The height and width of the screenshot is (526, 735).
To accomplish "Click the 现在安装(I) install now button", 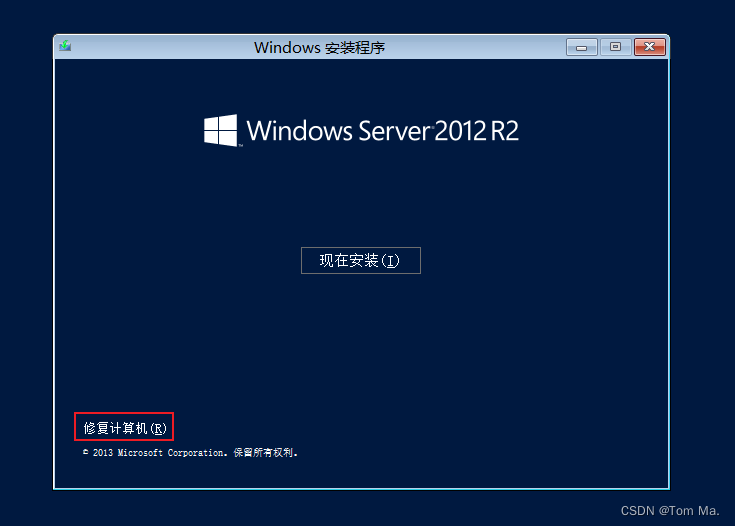I will (x=360, y=260).
